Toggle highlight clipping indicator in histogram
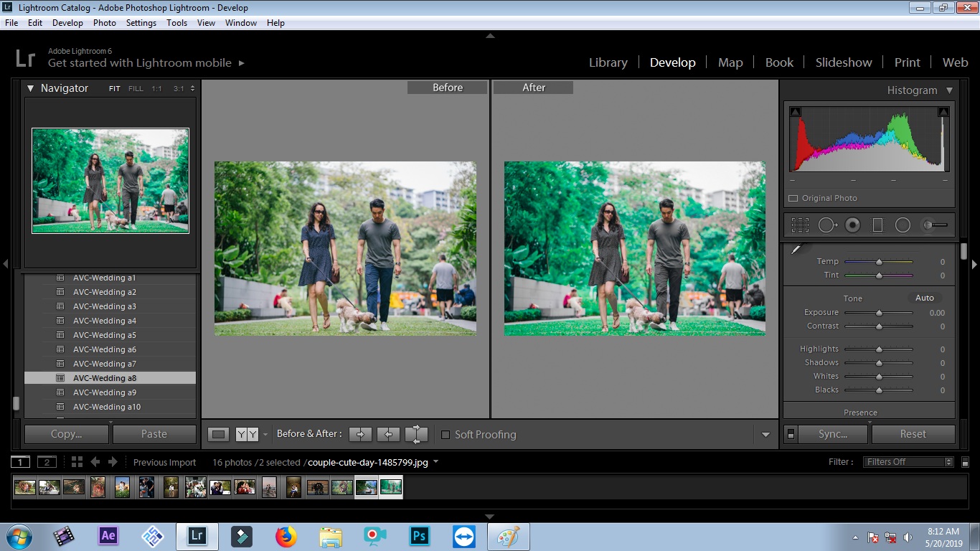This screenshot has width=980, height=551. (x=943, y=112)
